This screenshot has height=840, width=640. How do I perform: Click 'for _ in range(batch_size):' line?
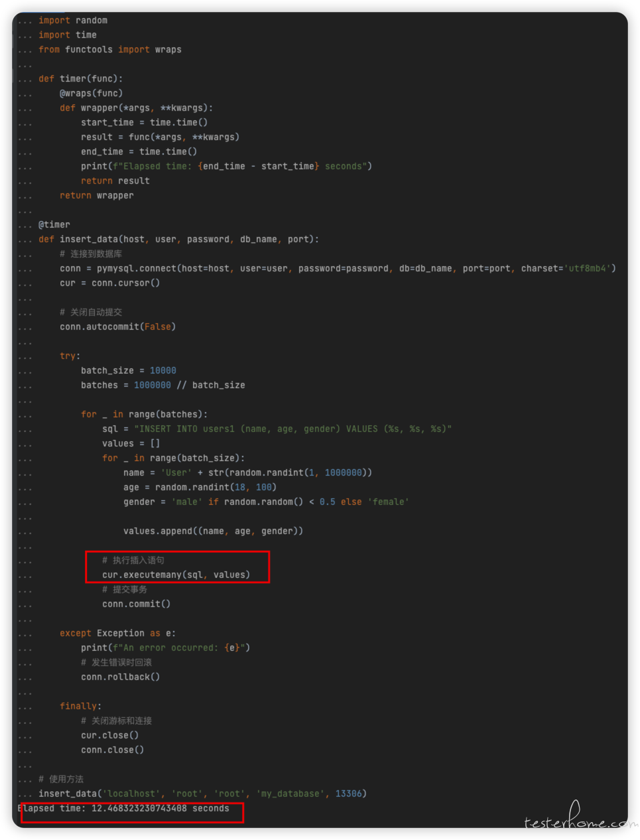(174, 458)
